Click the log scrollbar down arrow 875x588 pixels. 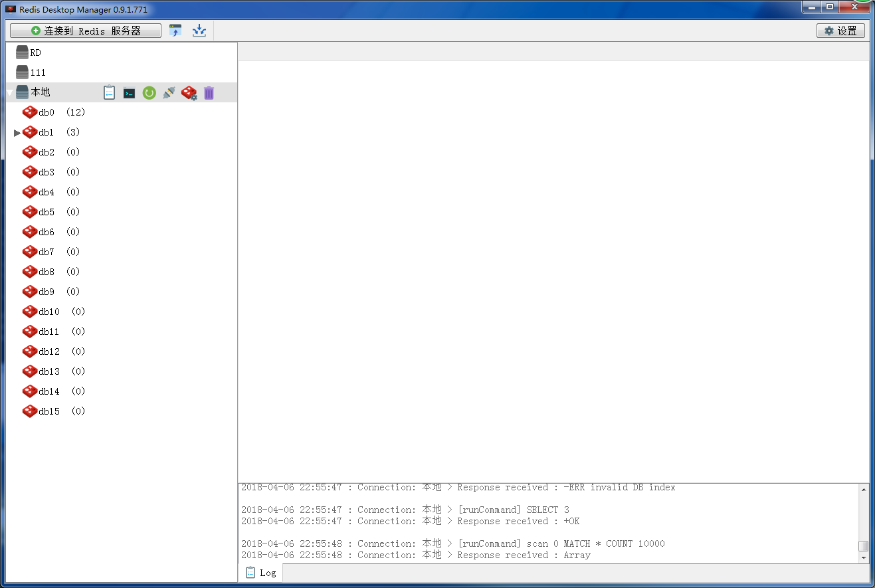(864, 558)
